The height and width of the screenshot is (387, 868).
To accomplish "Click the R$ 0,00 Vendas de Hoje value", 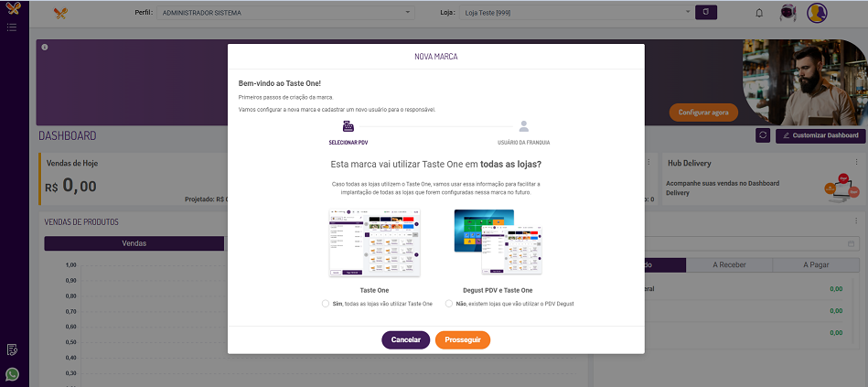I will click(70, 187).
